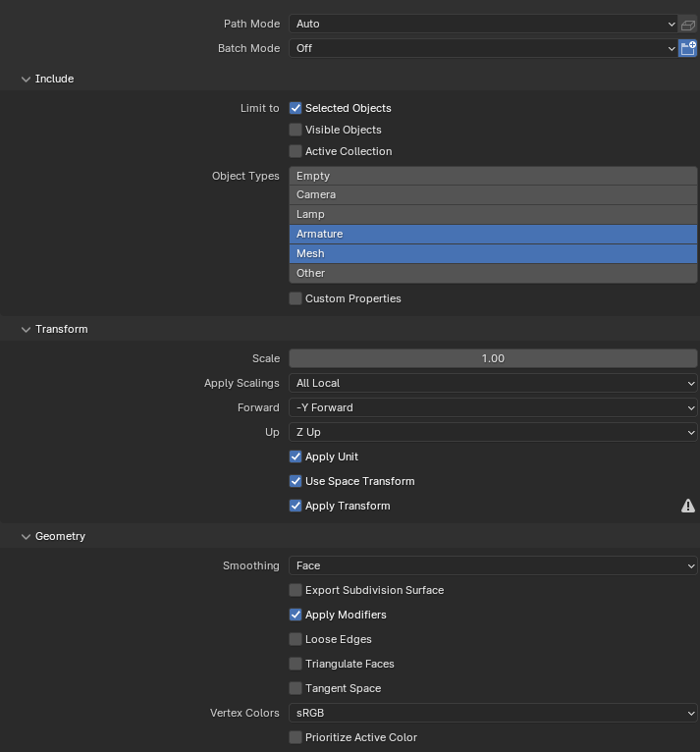Enable the Loose Edges checkbox
This screenshot has width=700, height=752.
(x=296, y=639)
